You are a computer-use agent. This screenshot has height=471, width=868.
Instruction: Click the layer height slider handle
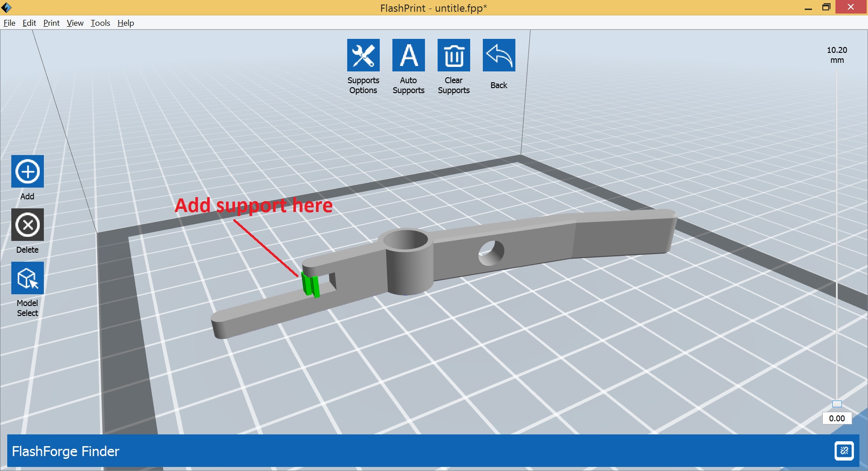pyautogui.click(x=837, y=404)
